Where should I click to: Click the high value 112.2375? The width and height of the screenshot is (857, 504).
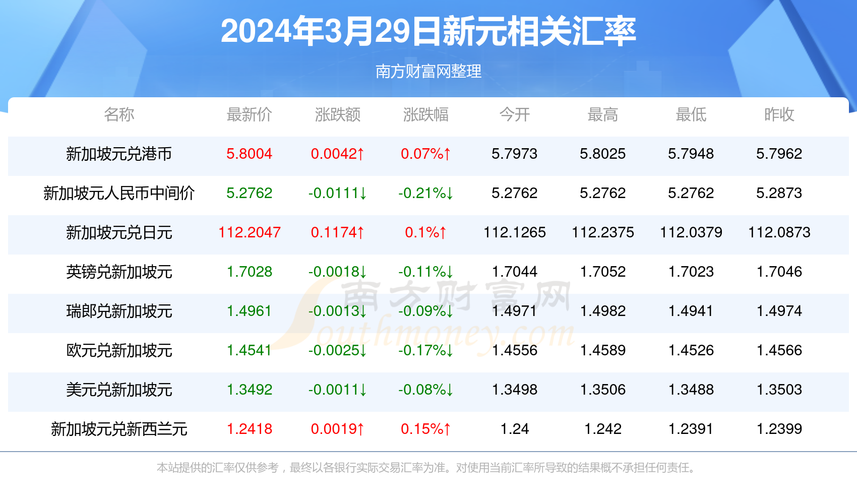(x=603, y=232)
